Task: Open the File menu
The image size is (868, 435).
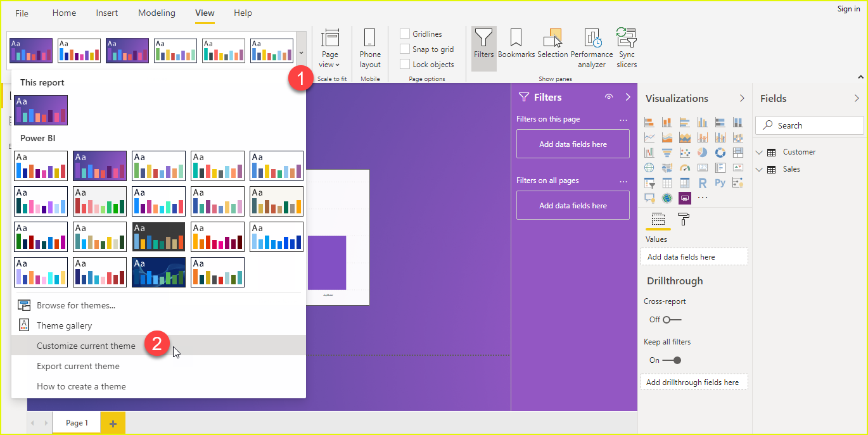Action: (22, 13)
